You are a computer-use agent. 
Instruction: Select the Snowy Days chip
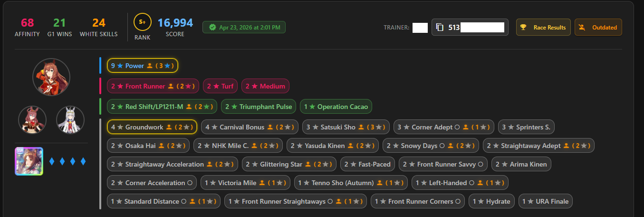pyautogui.click(x=431, y=146)
